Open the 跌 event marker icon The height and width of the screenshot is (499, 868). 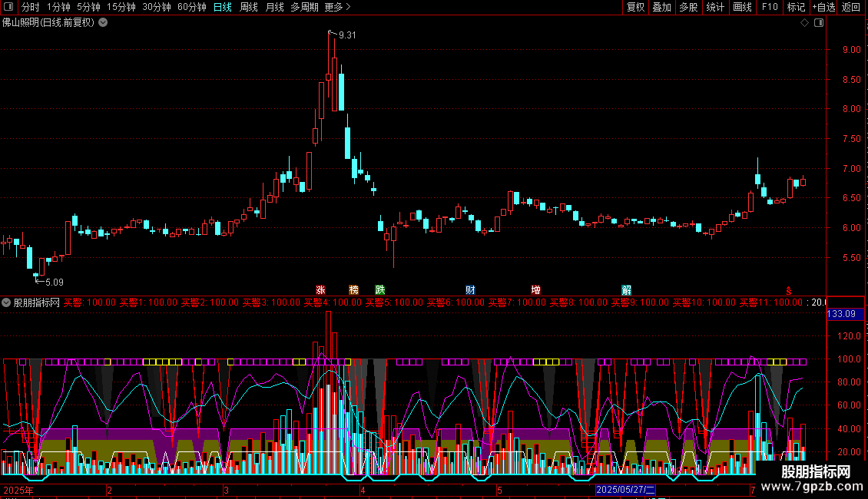click(x=379, y=290)
